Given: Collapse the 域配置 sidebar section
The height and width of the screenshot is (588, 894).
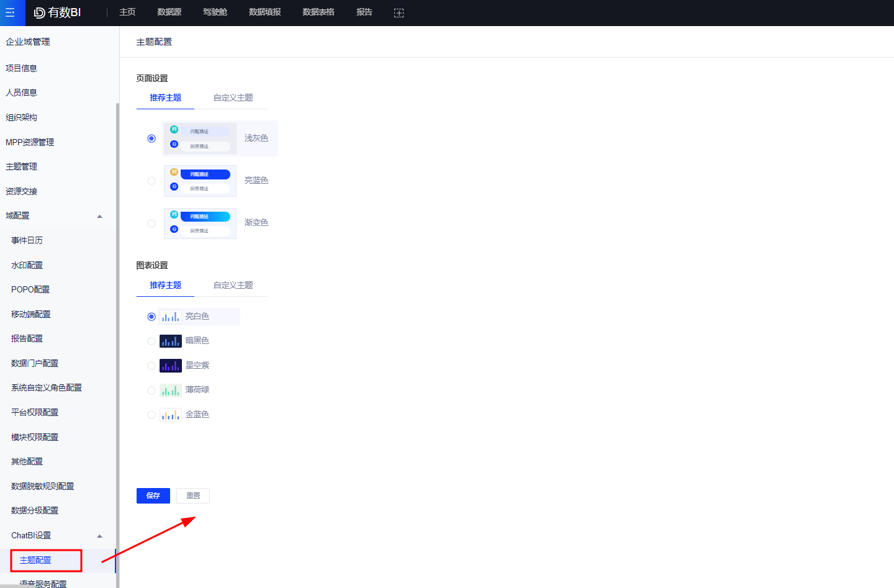Looking at the screenshot, I should tap(99, 216).
